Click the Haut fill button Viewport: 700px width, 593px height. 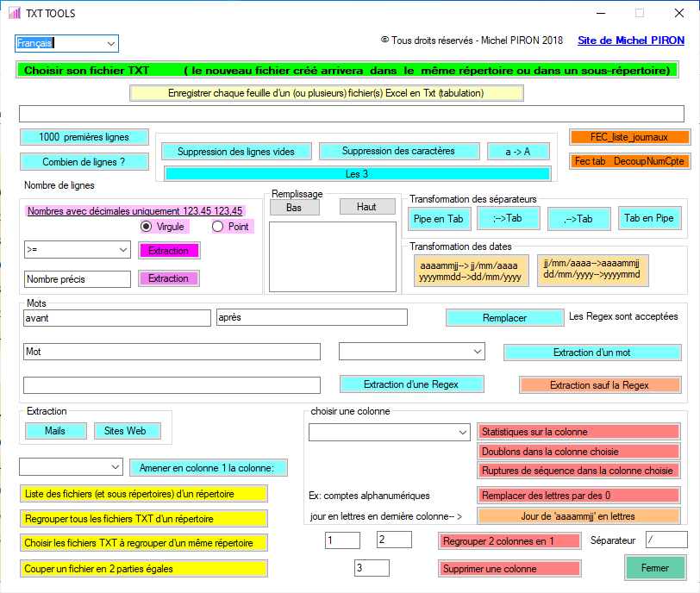point(367,207)
